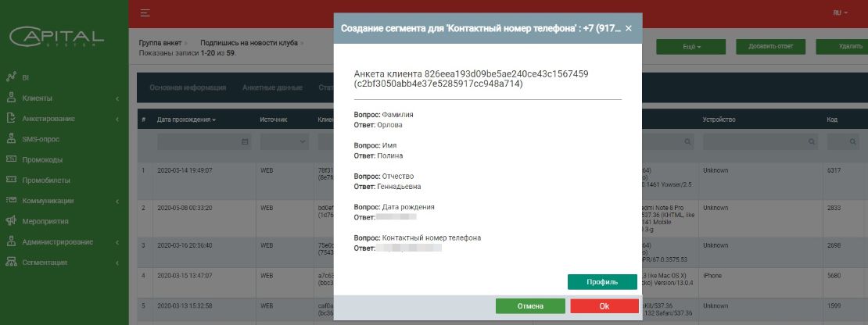
Task: Click the Промобилеты ticket icon
Action: (10, 180)
